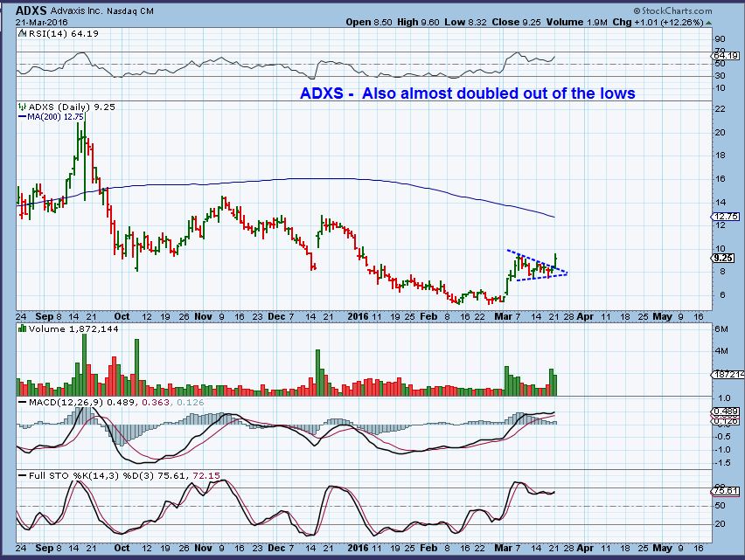
Task: Click the 75.61 tag on the stochastic axis
Action: click(x=726, y=491)
